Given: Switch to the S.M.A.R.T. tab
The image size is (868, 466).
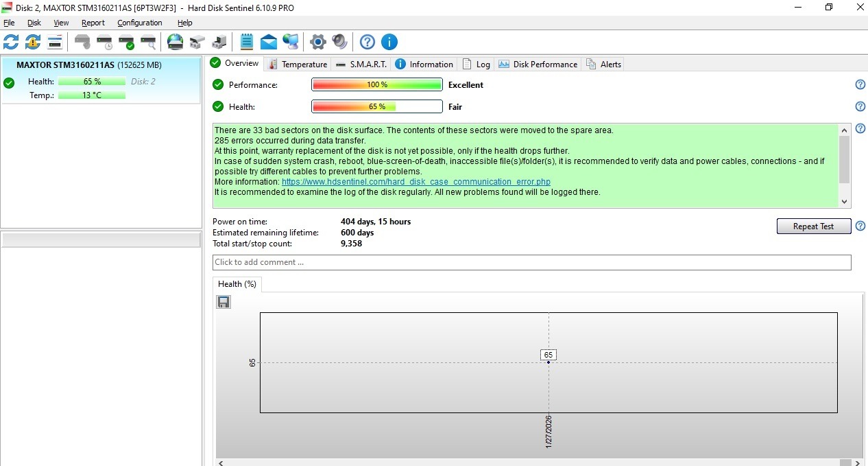Looking at the screenshot, I should (361, 65).
